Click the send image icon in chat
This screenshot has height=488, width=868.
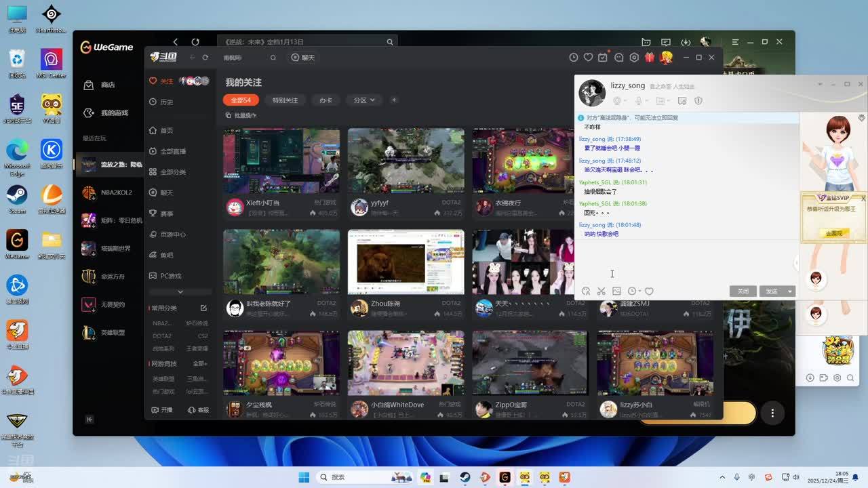pyautogui.click(x=616, y=291)
